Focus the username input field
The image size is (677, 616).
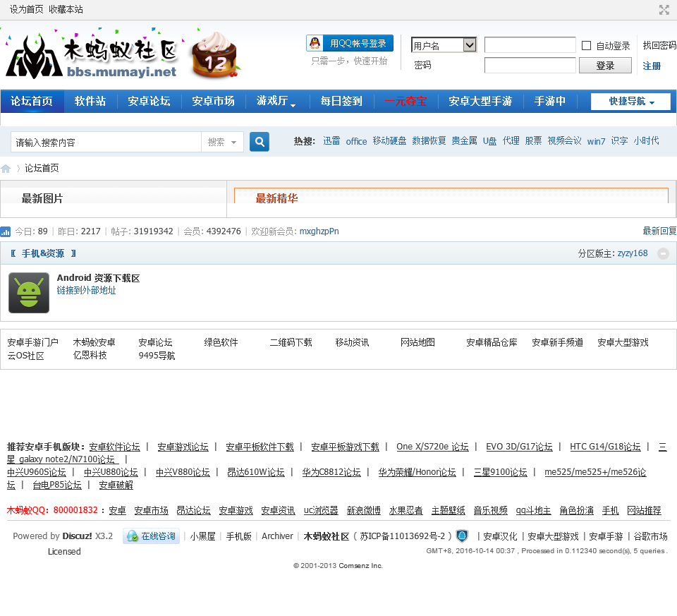point(530,44)
